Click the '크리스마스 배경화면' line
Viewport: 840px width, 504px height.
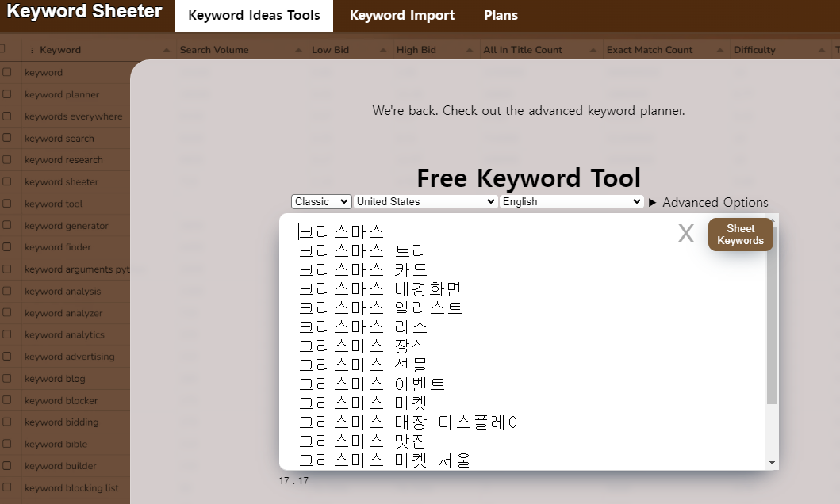click(380, 289)
